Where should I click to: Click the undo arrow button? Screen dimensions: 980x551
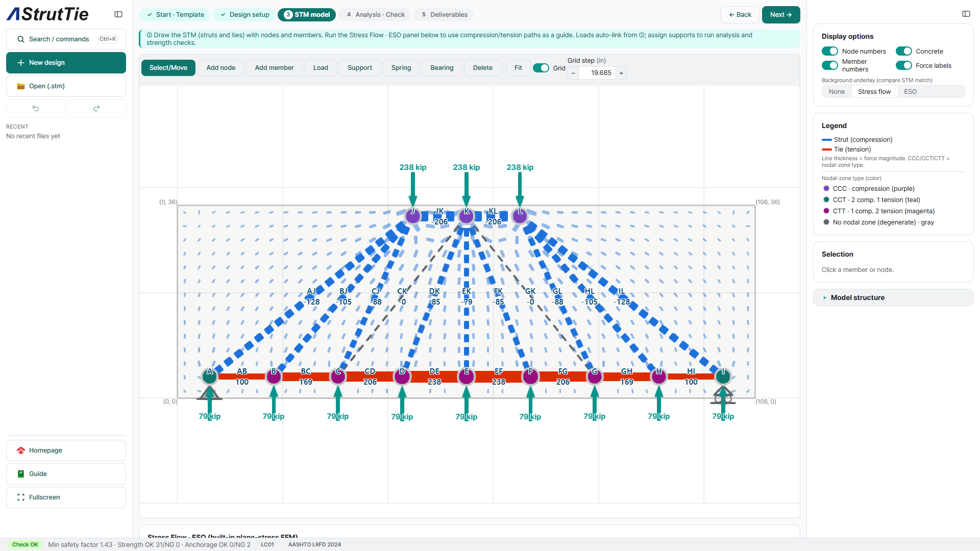coord(36,108)
